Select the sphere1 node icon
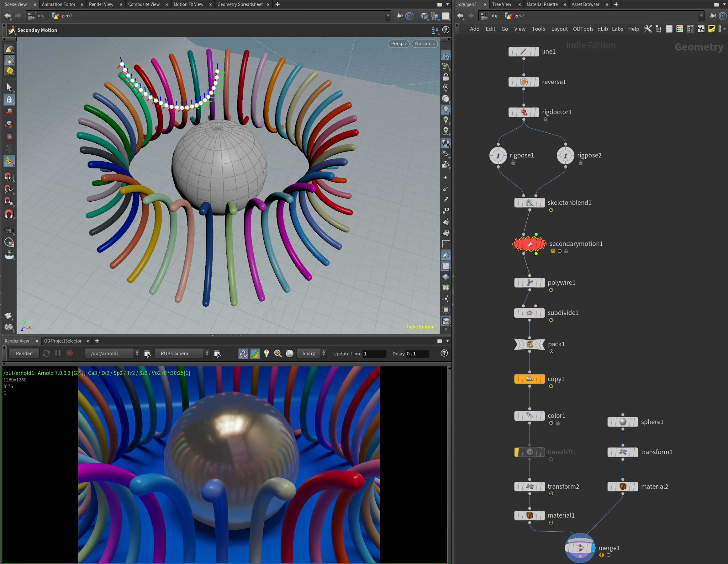The width and height of the screenshot is (728, 564). point(622,422)
